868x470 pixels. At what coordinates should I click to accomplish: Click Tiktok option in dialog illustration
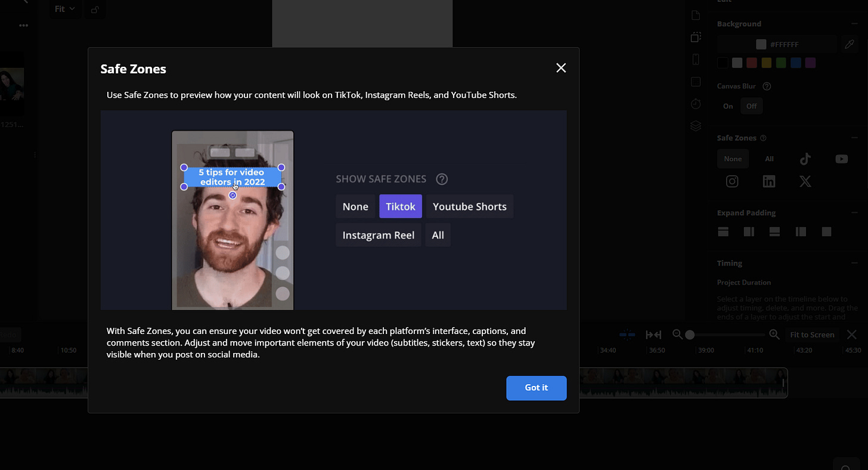coord(401,206)
